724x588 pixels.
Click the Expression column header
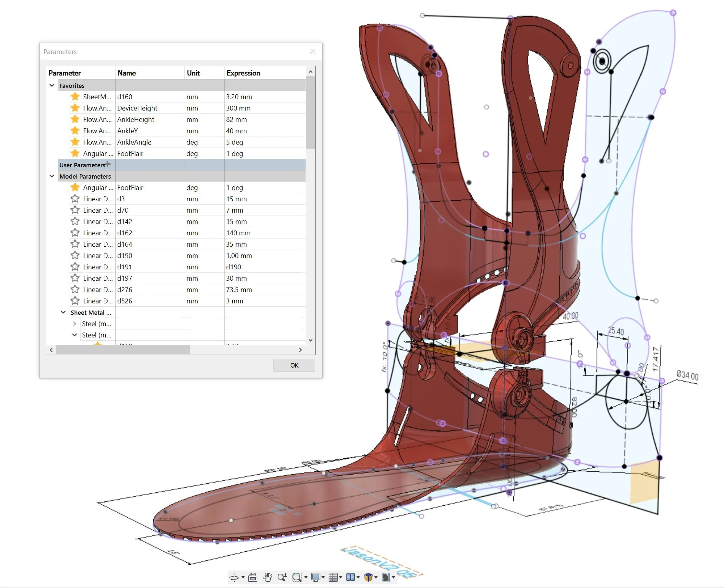(x=243, y=73)
